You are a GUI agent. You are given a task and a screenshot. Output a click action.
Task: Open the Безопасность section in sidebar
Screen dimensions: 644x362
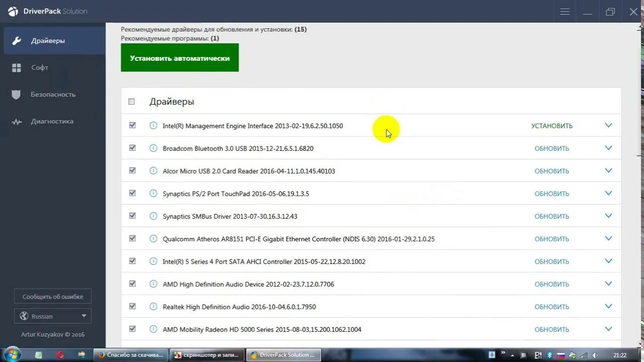coord(53,95)
